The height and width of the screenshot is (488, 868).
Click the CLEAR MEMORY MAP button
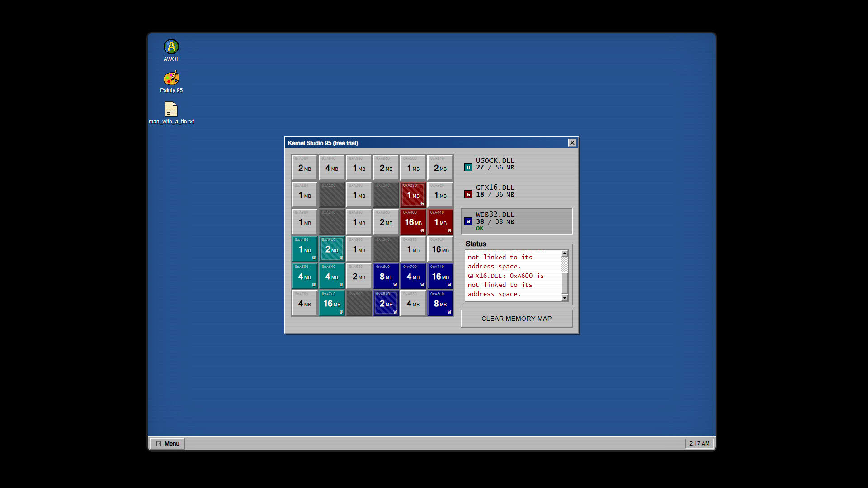[x=516, y=319]
